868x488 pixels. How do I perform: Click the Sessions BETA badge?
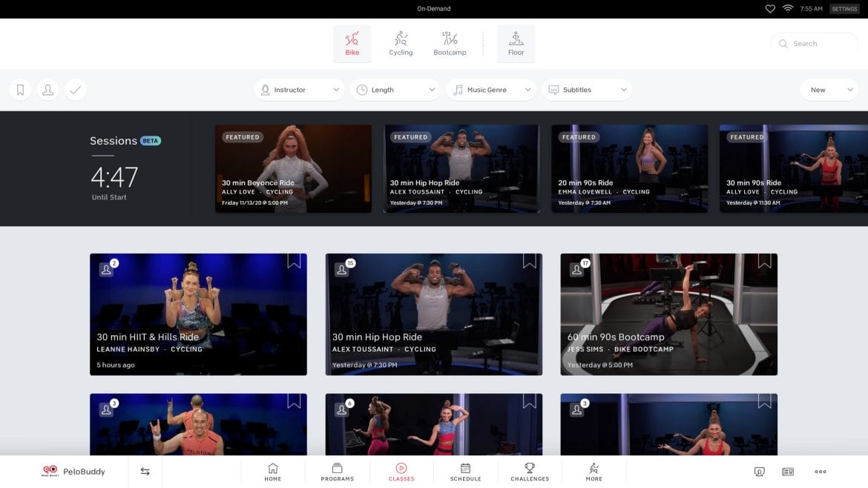tap(151, 140)
